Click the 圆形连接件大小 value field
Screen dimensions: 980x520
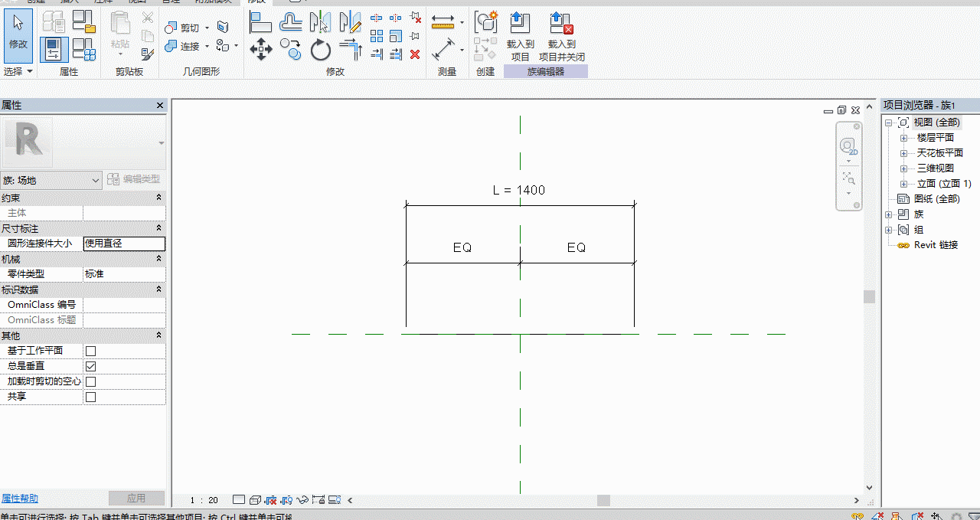click(124, 244)
